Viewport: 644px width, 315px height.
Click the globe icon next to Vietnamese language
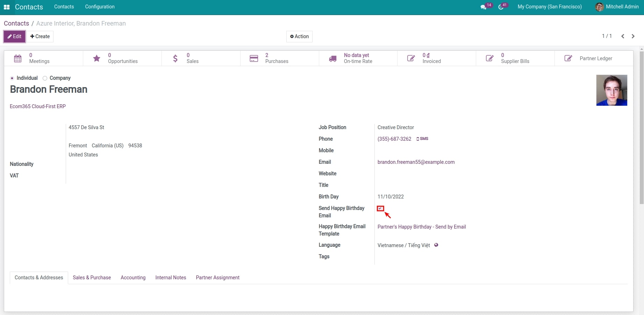[436, 245]
